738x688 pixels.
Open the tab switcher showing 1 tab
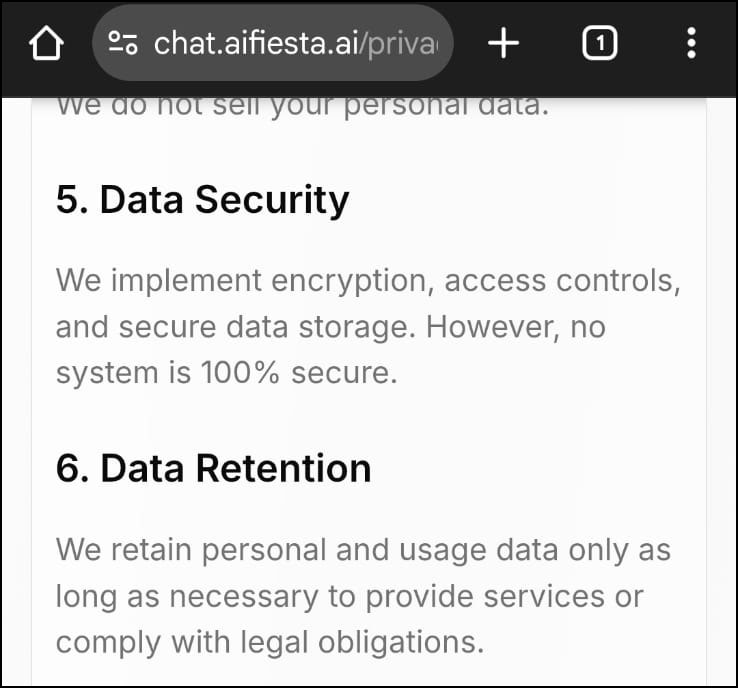point(599,44)
